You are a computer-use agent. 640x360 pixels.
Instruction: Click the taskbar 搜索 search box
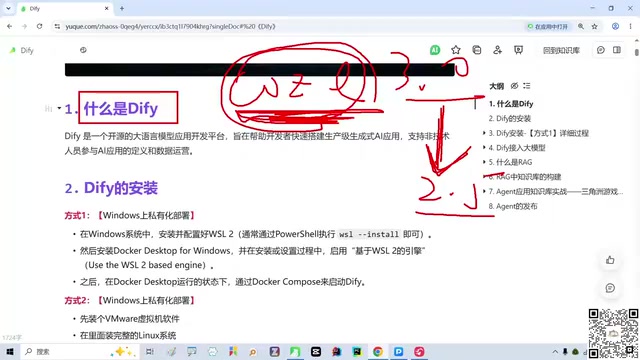click(x=80, y=351)
